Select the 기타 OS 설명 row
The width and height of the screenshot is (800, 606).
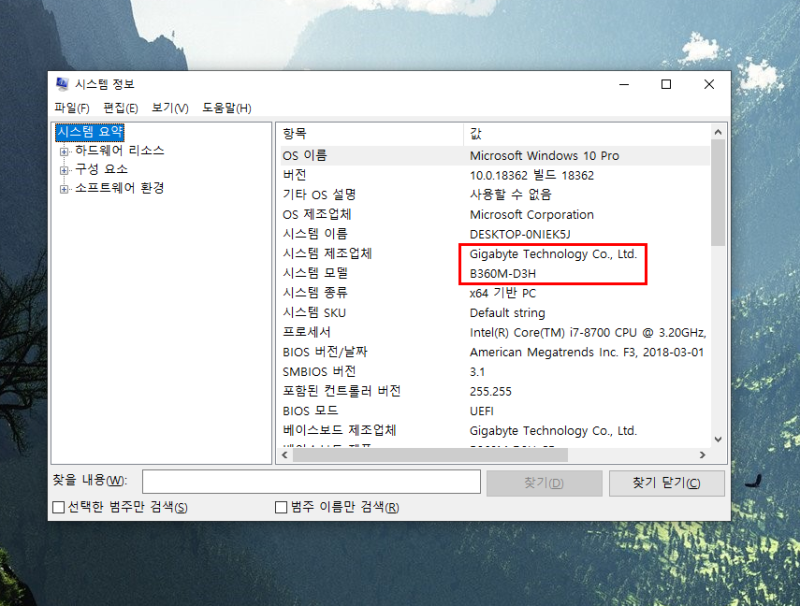(495, 195)
